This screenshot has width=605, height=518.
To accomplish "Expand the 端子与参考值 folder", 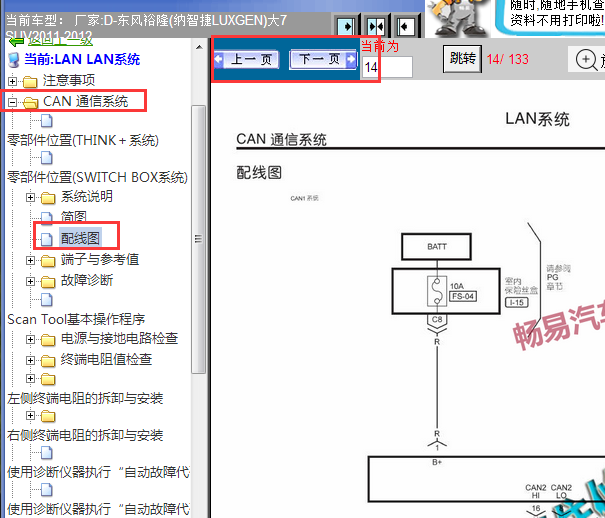I will tap(30, 260).
